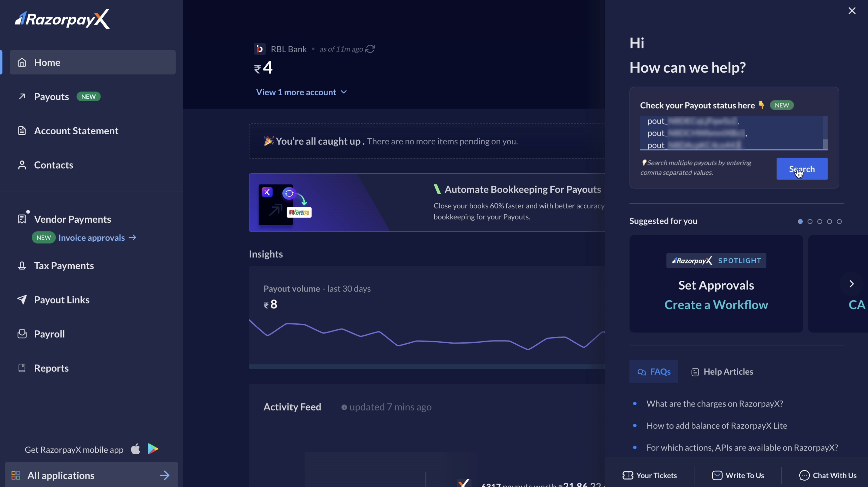The image size is (868, 487).
Task: Click the Search payout status button
Action: [802, 169]
